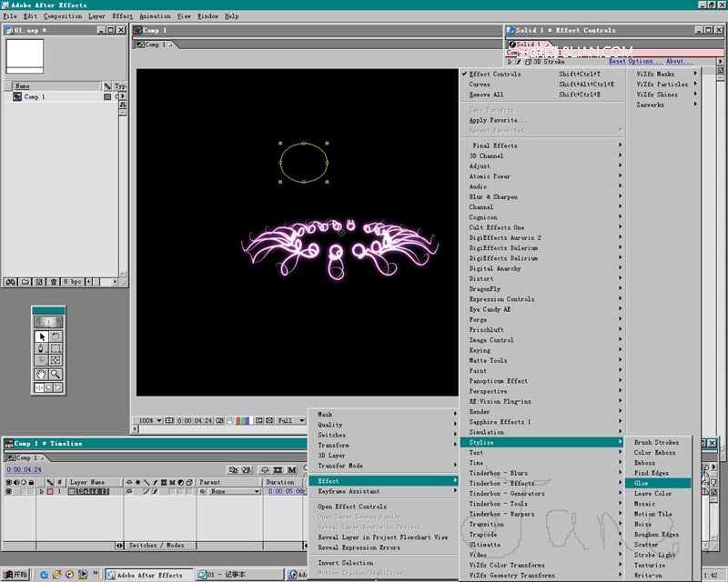Click the Switches / Modes button
This screenshot has height=582, width=728.
156,545
